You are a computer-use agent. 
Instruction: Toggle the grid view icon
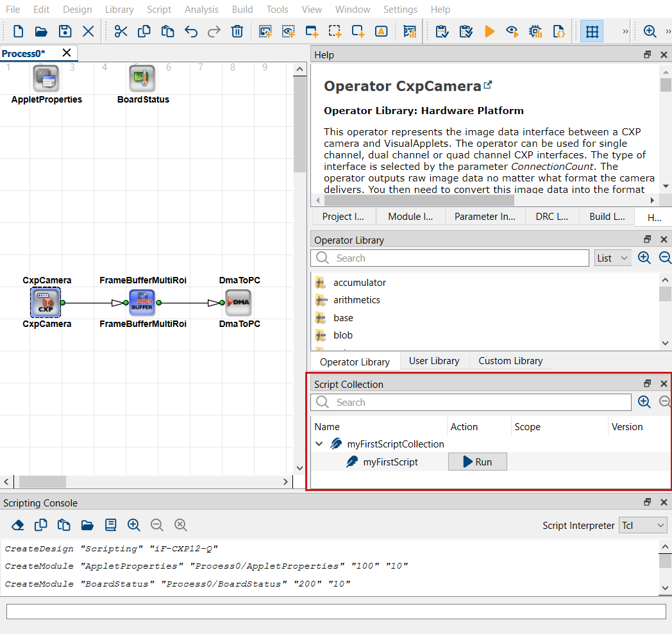click(591, 31)
